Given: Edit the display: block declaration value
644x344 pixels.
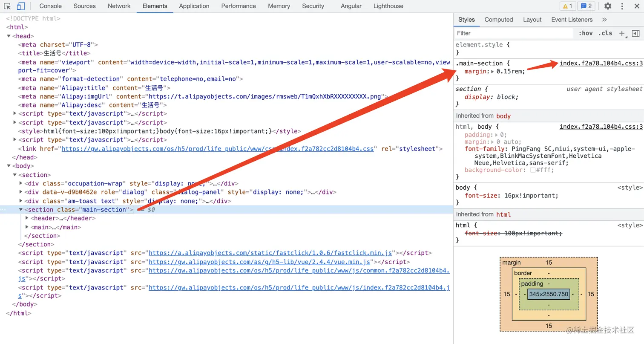Looking at the screenshot, I should (506, 97).
